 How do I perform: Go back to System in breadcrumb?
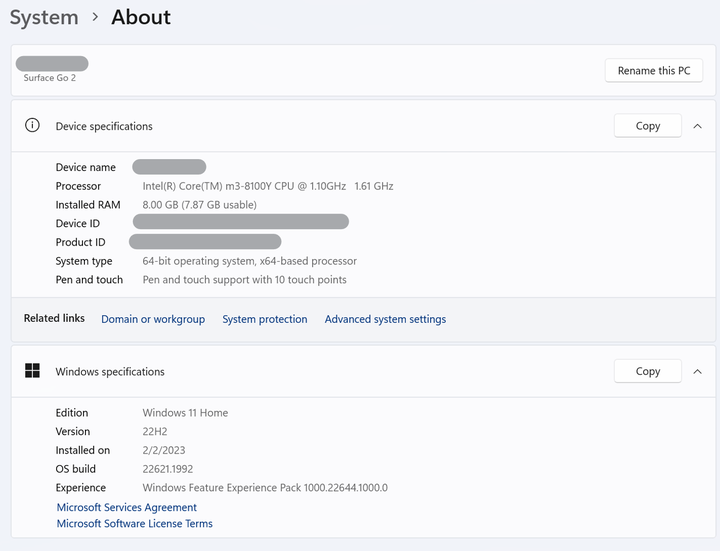[44, 18]
